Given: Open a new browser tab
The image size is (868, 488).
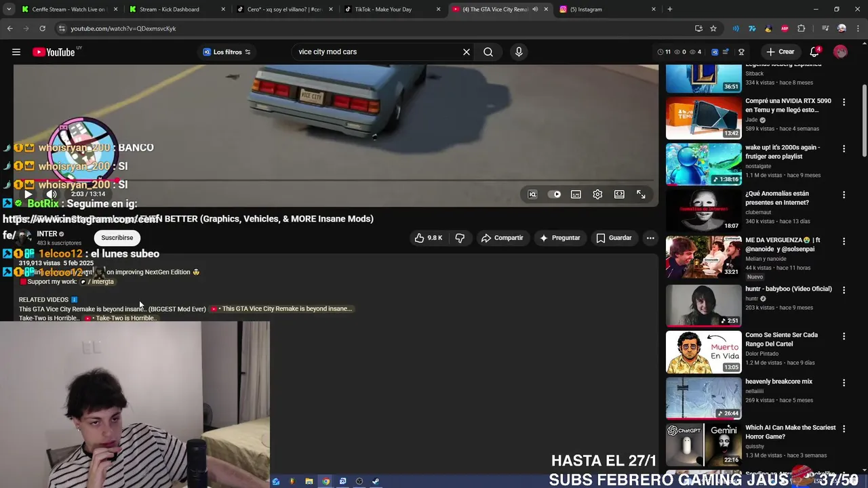Looking at the screenshot, I should [x=669, y=9].
